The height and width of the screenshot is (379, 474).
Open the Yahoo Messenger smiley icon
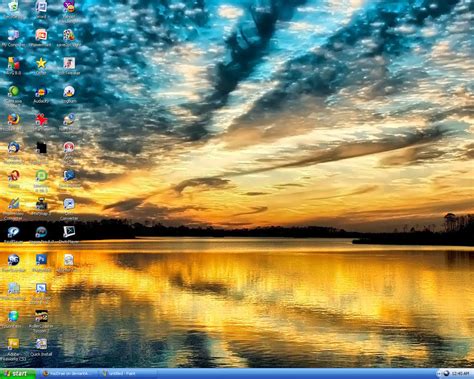[x=69, y=6]
